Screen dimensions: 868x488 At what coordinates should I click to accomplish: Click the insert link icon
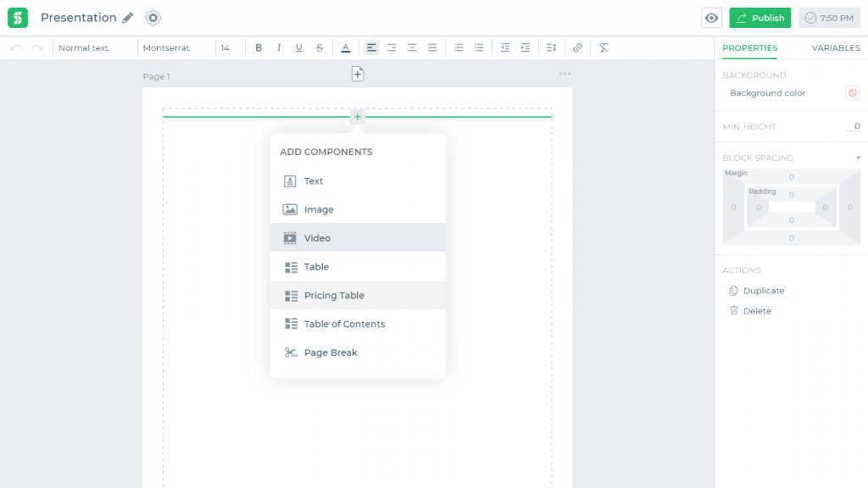point(577,47)
